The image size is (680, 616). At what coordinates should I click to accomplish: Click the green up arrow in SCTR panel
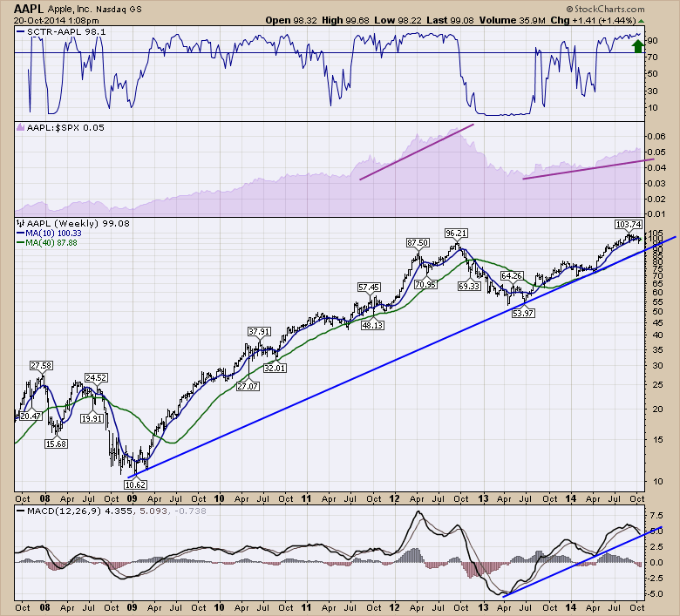click(x=637, y=46)
